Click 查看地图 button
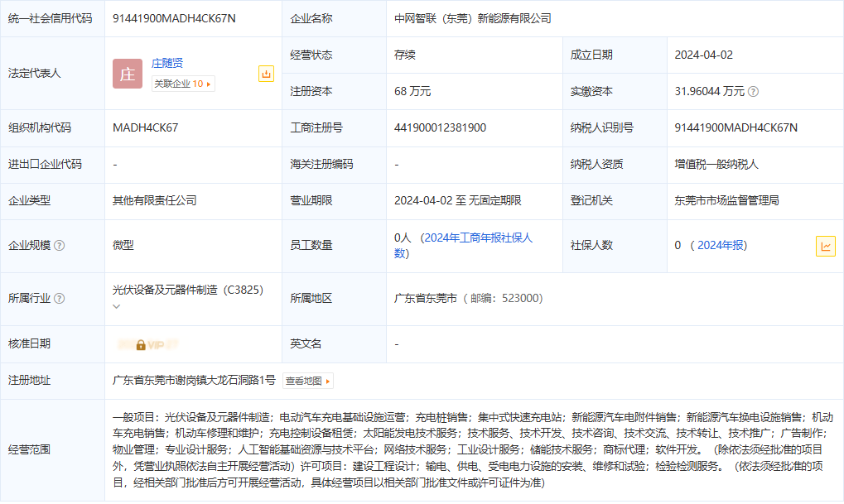844x504 pixels. [308, 381]
